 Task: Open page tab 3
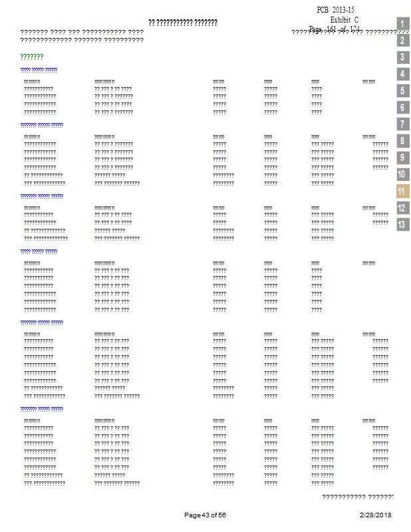coord(402,57)
